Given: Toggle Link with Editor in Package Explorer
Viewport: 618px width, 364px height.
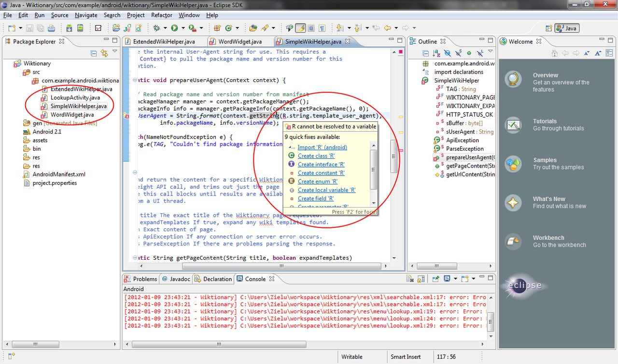Looking at the screenshot, I should pyautogui.click(x=104, y=53).
